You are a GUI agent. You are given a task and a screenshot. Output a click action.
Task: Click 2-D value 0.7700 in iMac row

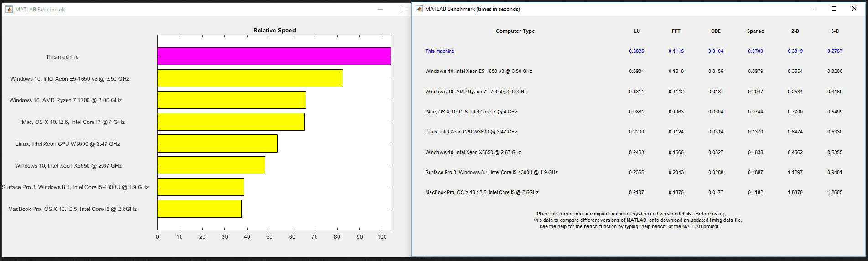pyautogui.click(x=795, y=112)
